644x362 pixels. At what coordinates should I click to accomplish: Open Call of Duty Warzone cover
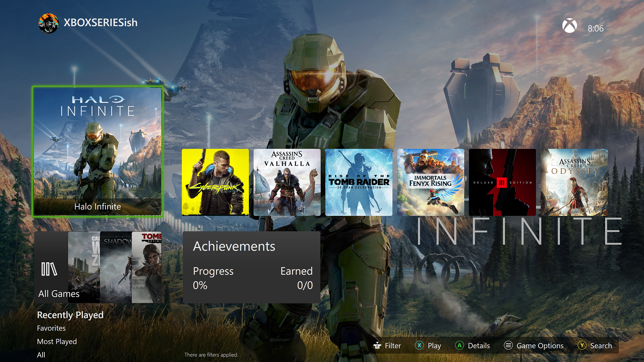pos(84,267)
